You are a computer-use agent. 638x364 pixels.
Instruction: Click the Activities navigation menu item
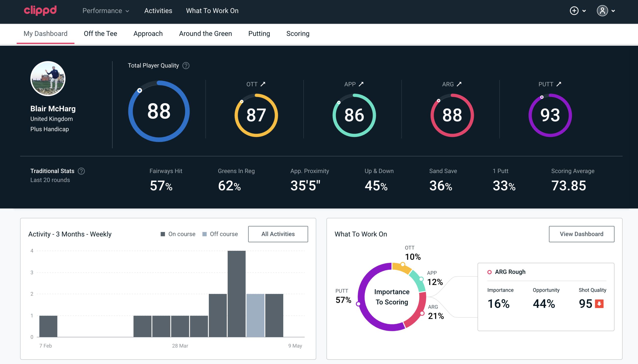click(158, 11)
